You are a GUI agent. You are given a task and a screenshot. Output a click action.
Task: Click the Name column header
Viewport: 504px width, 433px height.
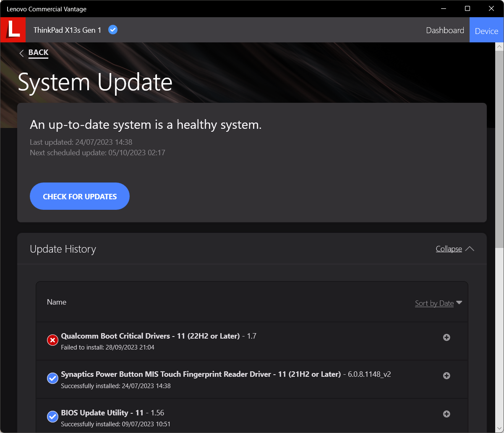click(57, 302)
